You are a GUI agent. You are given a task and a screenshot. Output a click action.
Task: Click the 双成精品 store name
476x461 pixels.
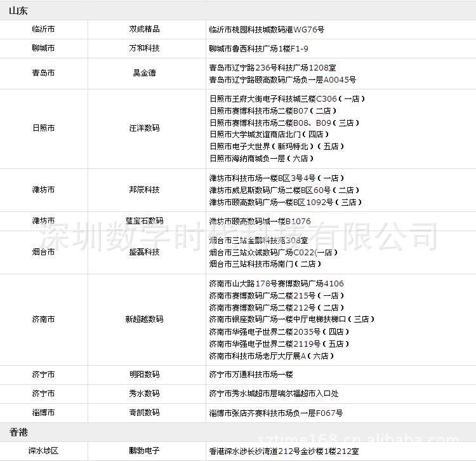144,29
